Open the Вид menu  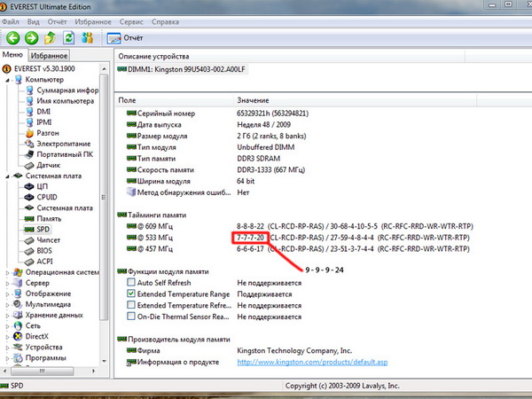[34, 21]
